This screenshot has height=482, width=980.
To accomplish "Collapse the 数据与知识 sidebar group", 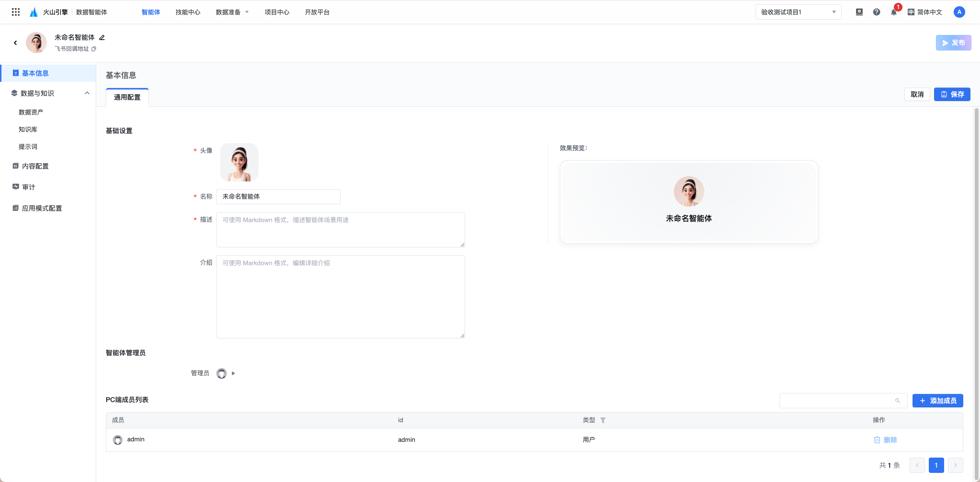I will [87, 93].
